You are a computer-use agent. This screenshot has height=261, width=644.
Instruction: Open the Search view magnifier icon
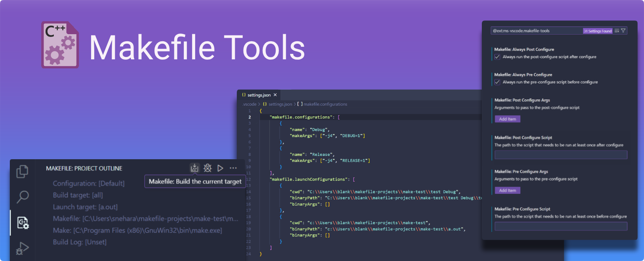click(22, 197)
